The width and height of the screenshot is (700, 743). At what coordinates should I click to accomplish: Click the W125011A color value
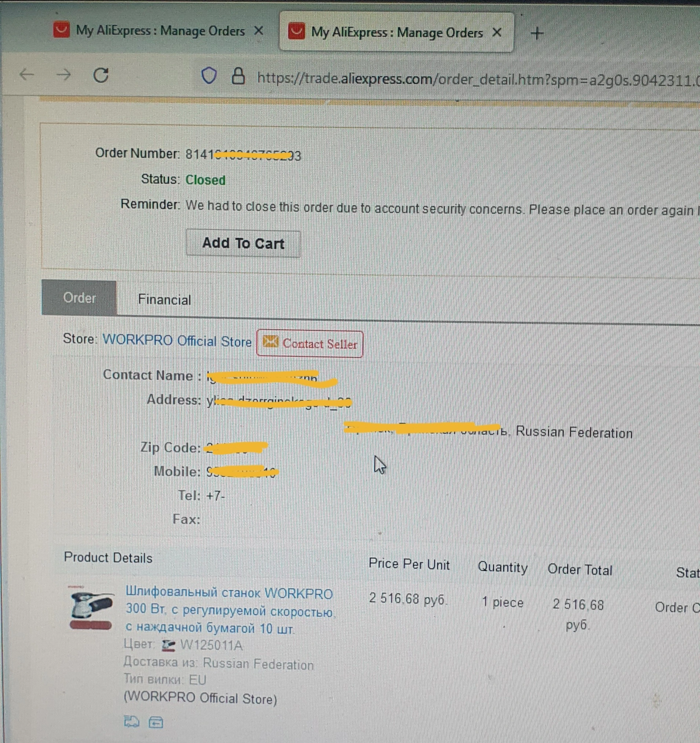point(211,645)
